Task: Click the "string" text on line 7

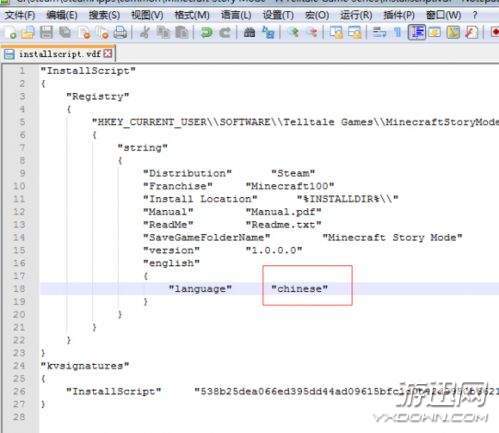Action: 143,148
